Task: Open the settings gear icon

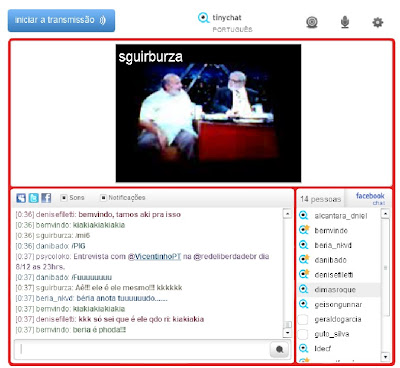Action: (377, 22)
